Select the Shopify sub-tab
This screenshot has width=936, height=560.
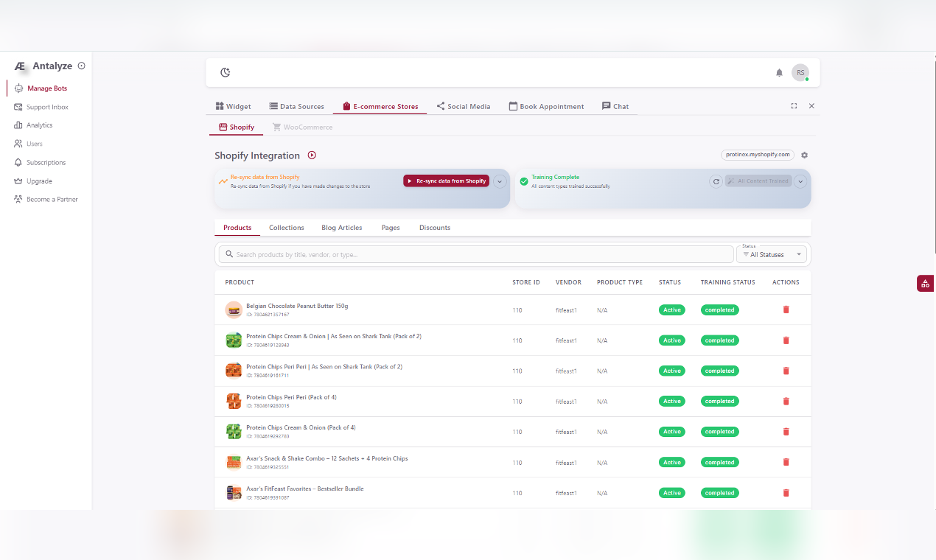[237, 127]
